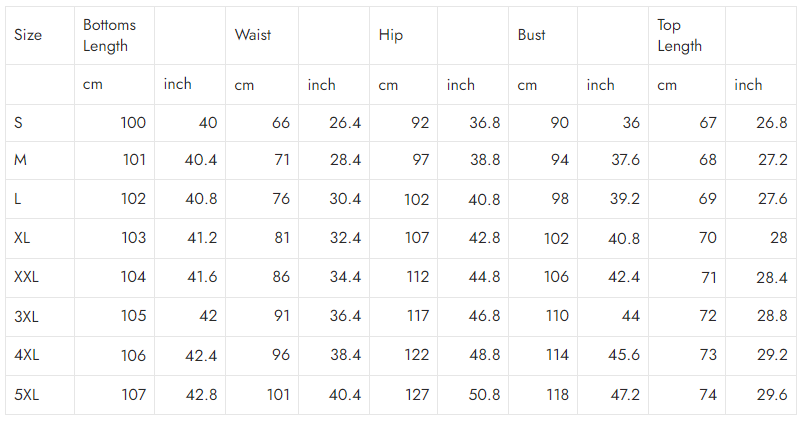This screenshot has height=424, width=806.
Task: Click the M size row label
Action: tap(20, 161)
